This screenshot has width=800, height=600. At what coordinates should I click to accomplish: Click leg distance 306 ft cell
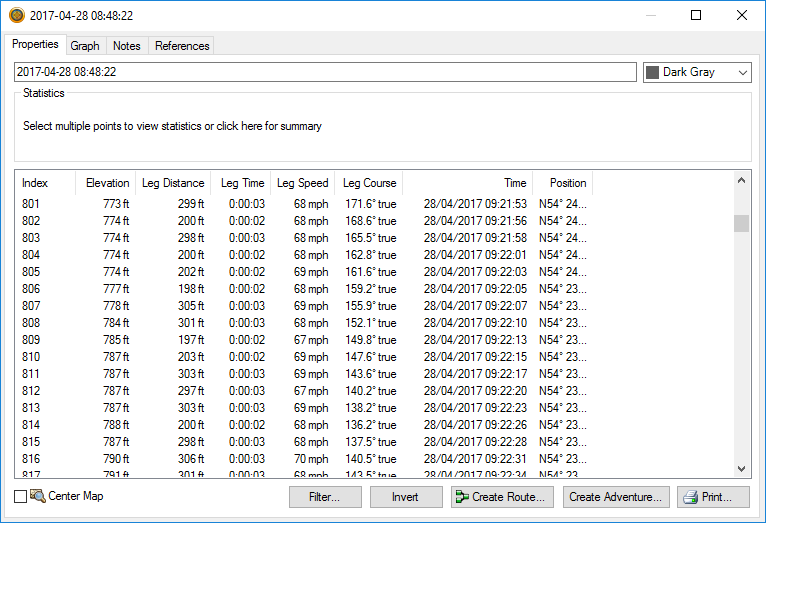click(191, 459)
